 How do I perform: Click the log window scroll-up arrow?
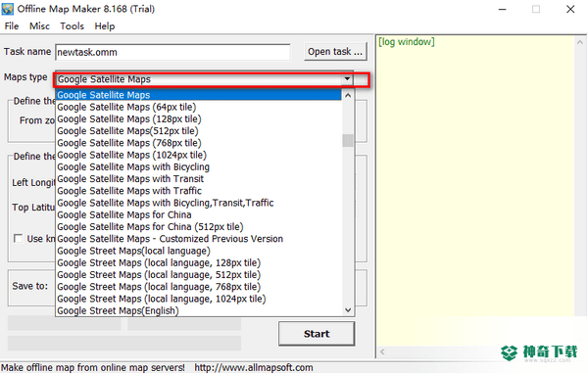(580, 42)
